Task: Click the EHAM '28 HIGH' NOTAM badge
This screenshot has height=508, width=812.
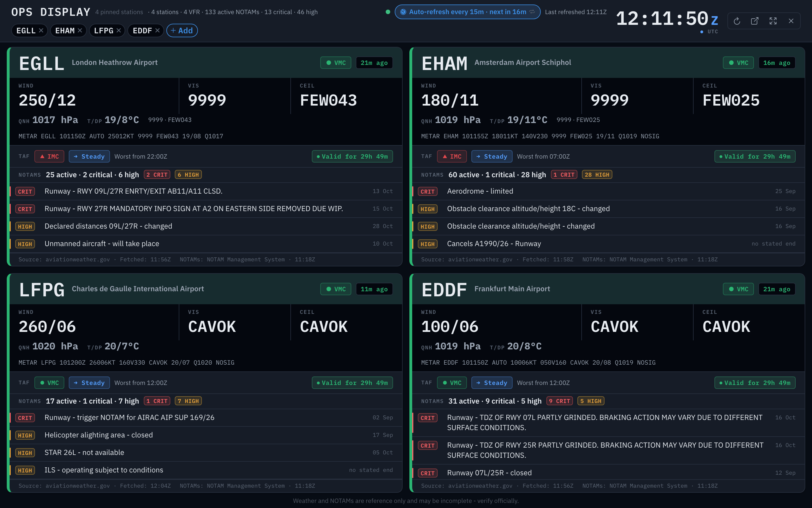Action: [597, 175]
